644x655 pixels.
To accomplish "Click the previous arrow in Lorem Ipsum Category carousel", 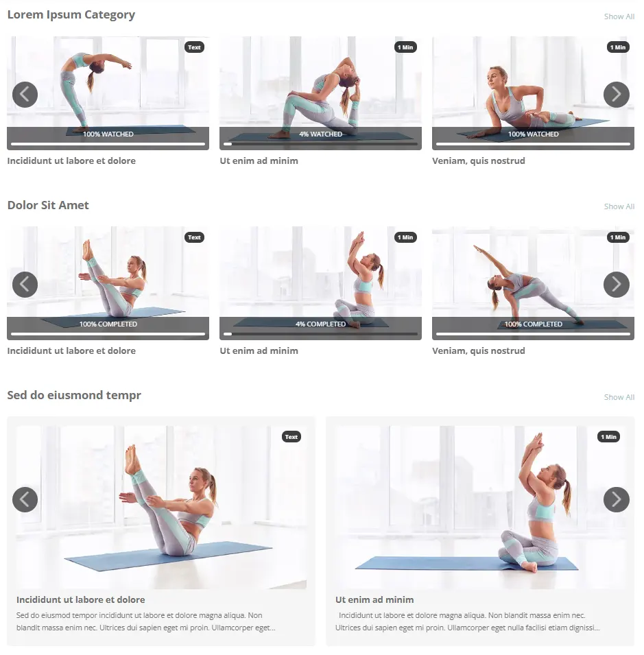I will click(25, 95).
